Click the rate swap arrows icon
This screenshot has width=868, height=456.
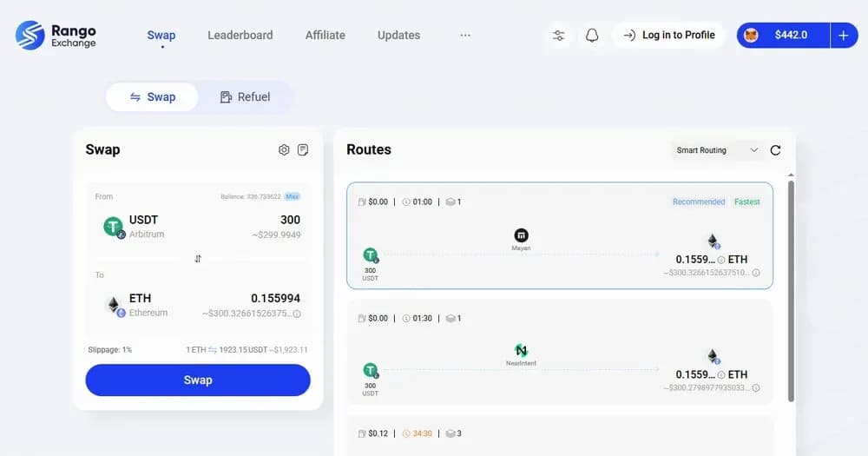(x=213, y=350)
